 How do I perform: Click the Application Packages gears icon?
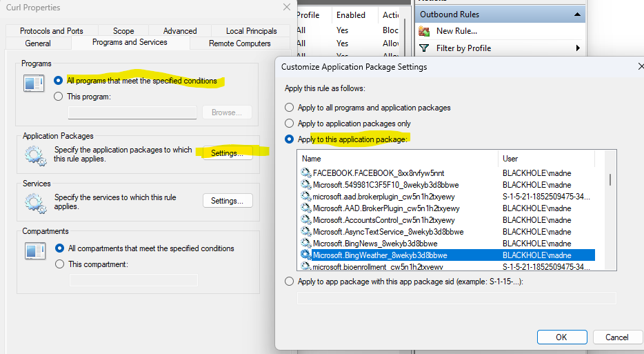coord(35,156)
